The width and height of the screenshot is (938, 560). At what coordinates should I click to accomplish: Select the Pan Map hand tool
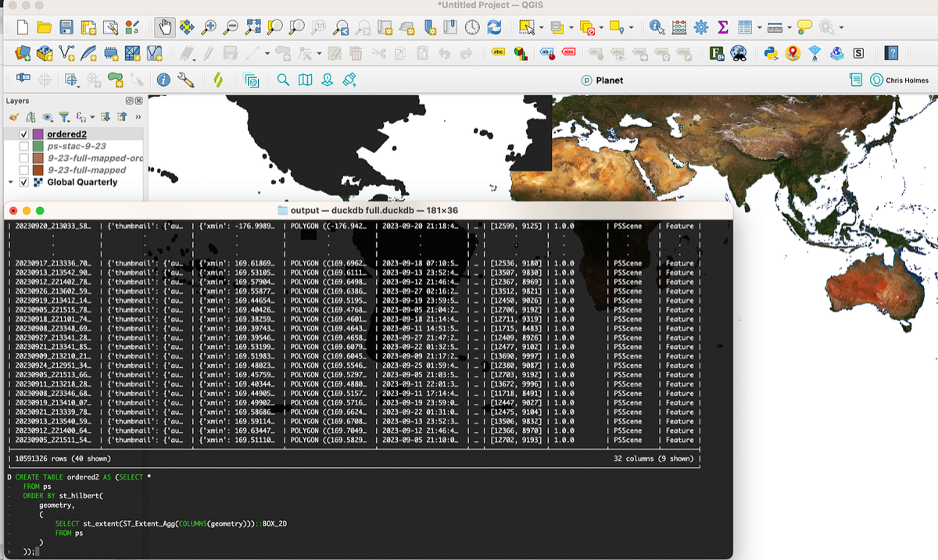(165, 27)
